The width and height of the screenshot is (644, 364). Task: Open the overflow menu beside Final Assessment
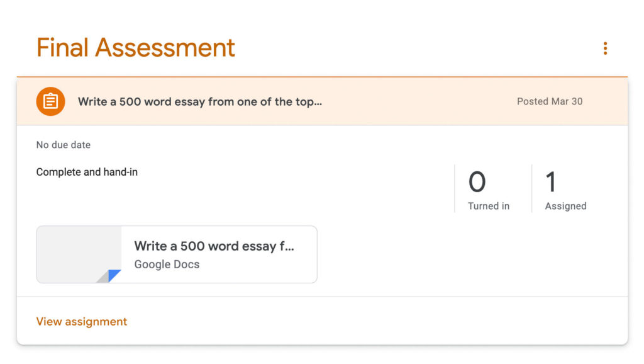pyautogui.click(x=605, y=48)
